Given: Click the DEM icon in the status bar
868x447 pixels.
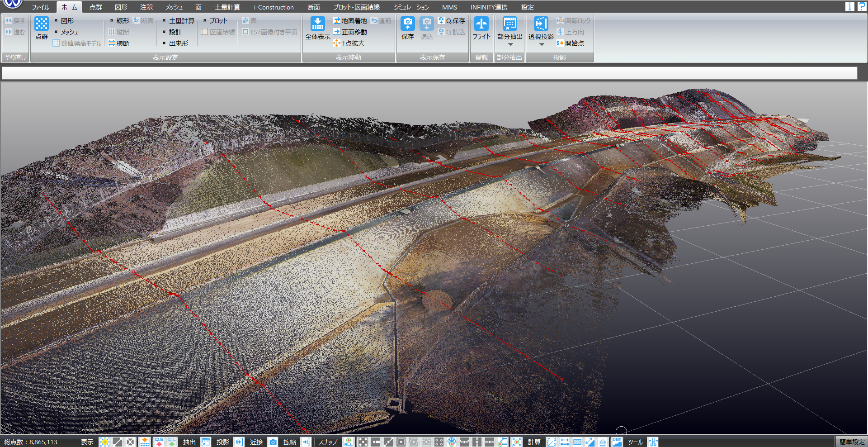Looking at the screenshot, I should tap(617, 442).
